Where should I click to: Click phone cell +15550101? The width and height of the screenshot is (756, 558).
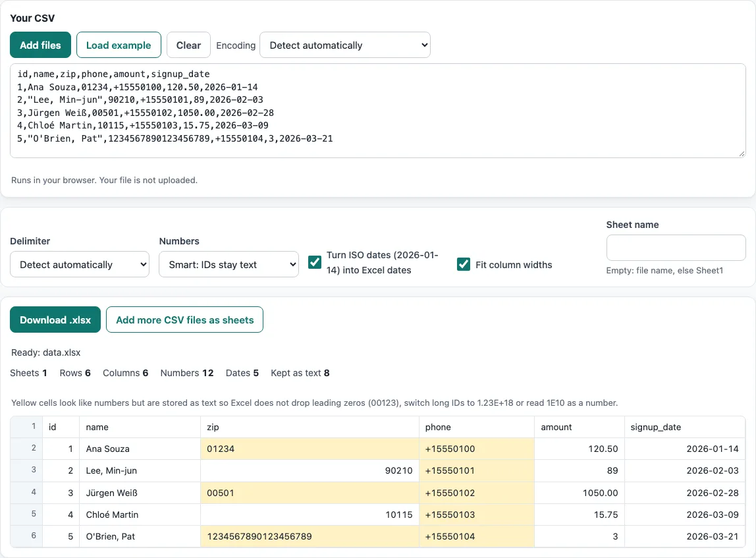pos(476,470)
